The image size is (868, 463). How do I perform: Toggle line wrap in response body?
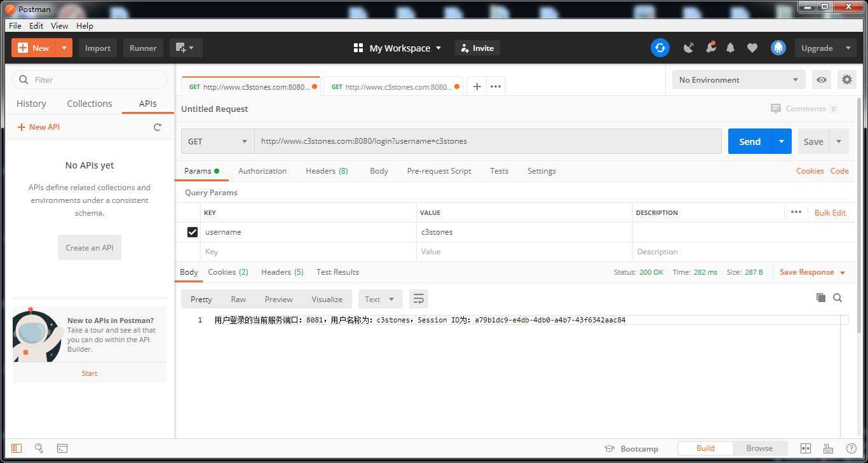point(418,299)
